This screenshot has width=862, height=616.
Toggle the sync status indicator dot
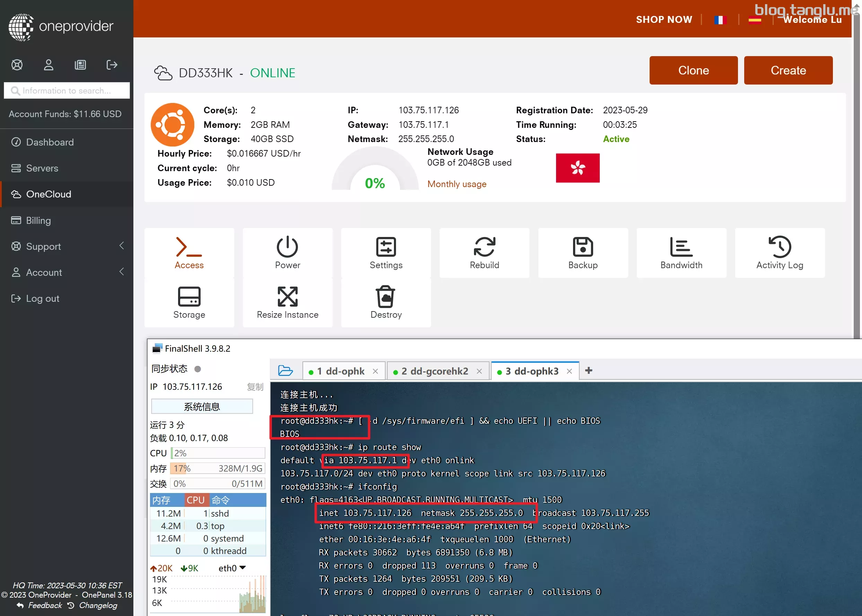(197, 369)
